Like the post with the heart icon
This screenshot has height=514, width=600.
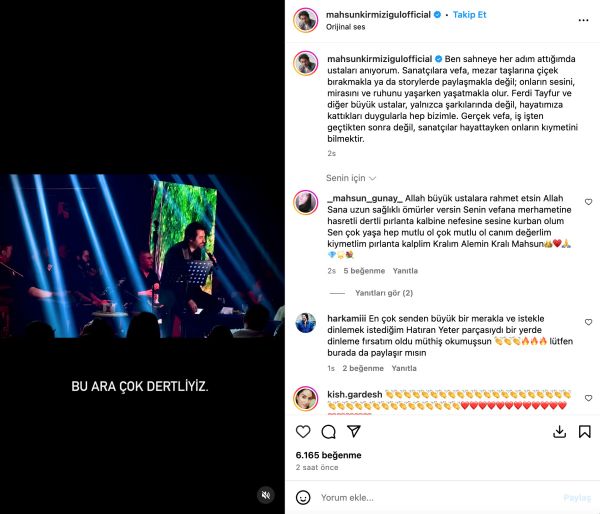coord(303,431)
